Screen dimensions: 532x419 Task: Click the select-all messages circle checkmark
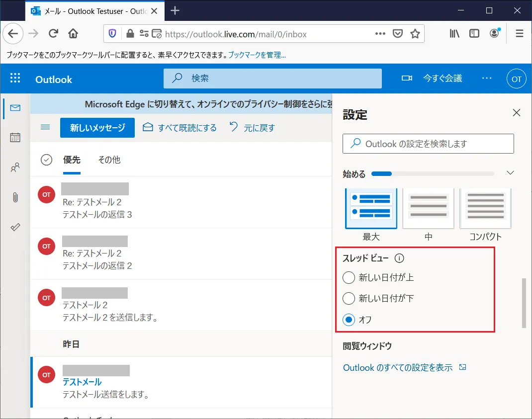[x=46, y=160]
